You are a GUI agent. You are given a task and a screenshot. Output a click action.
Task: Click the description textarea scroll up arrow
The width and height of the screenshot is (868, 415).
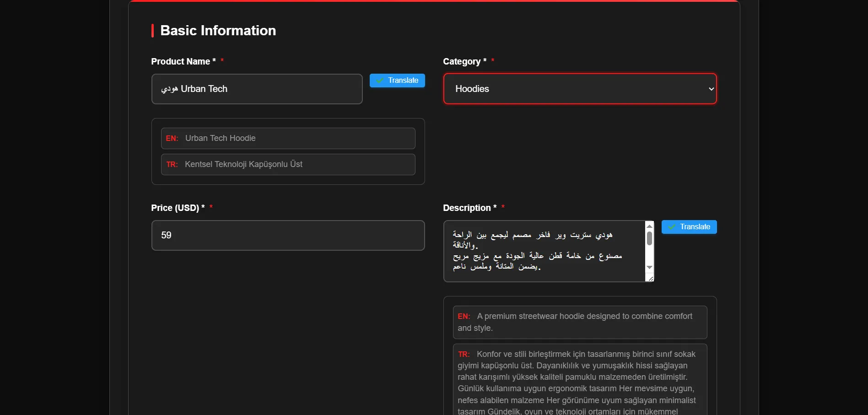tap(649, 226)
